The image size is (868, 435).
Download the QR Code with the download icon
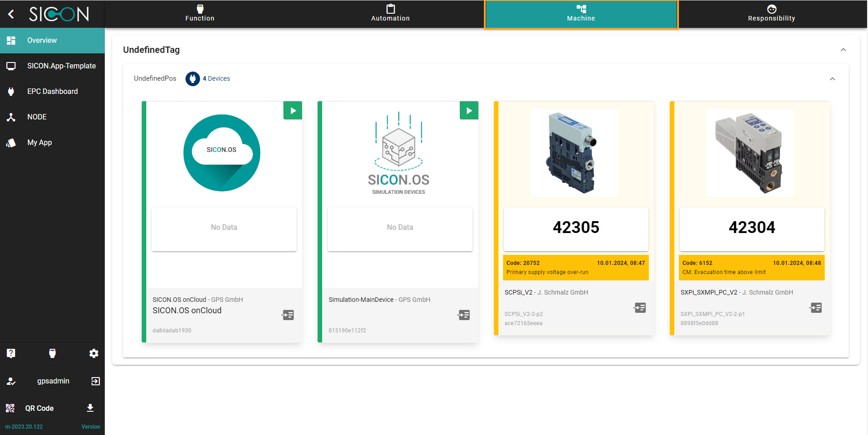pos(90,408)
